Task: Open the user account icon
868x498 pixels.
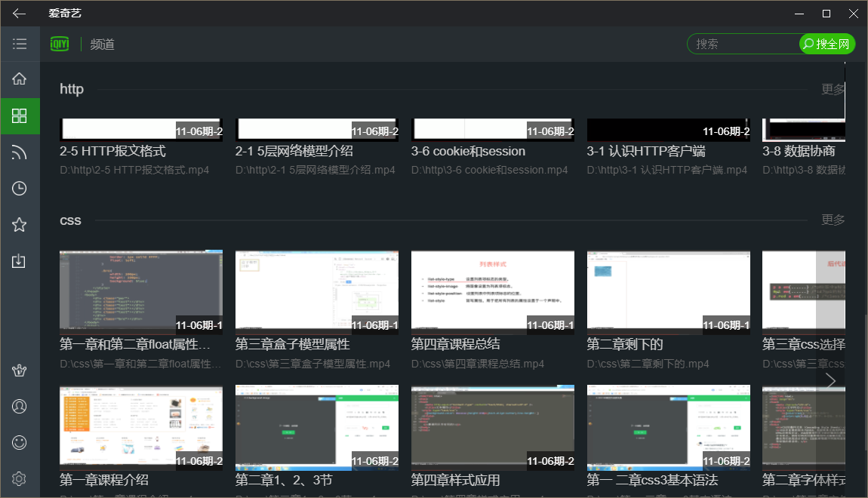Action: pos(20,407)
